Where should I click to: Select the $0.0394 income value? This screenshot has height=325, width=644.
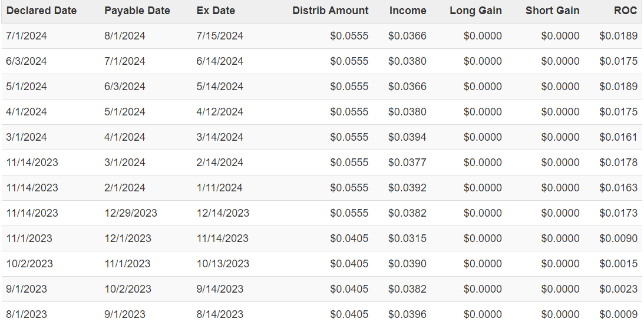point(407,137)
